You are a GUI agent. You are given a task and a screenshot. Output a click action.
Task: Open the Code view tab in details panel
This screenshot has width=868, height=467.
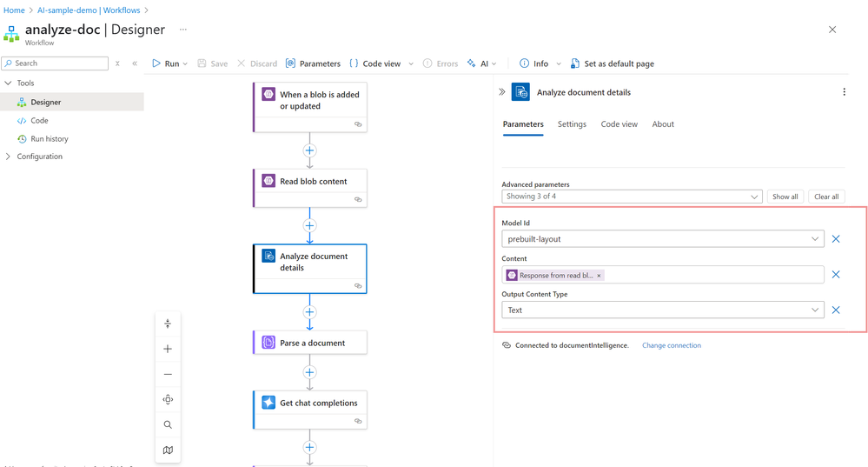(619, 124)
